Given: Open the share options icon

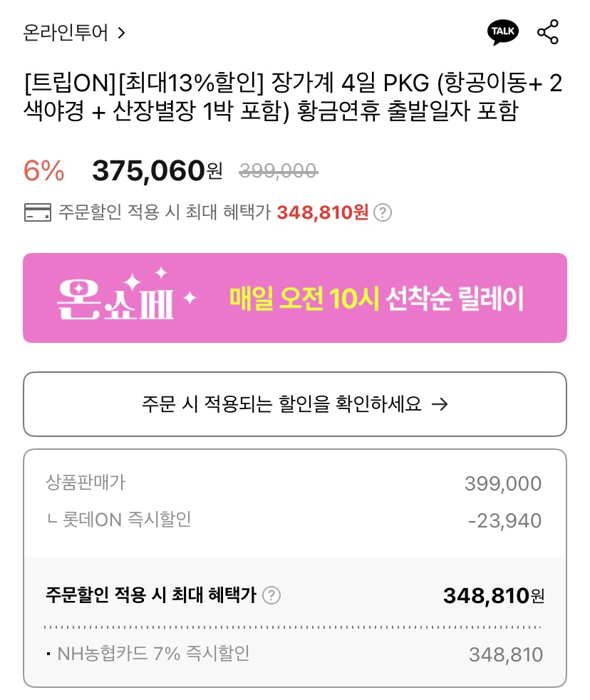Looking at the screenshot, I should [547, 32].
